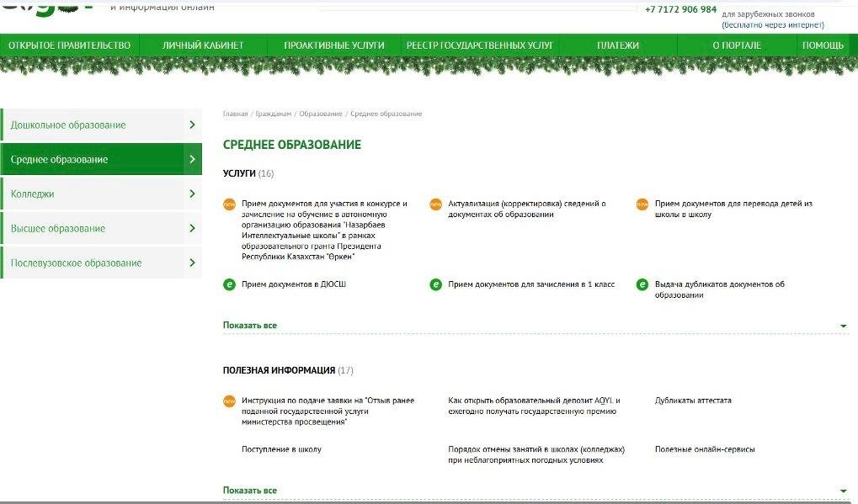The width and height of the screenshot is (858, 504).
Task: Expand the services list via the first Показать все arrow
Action: (x=843, y=326)
